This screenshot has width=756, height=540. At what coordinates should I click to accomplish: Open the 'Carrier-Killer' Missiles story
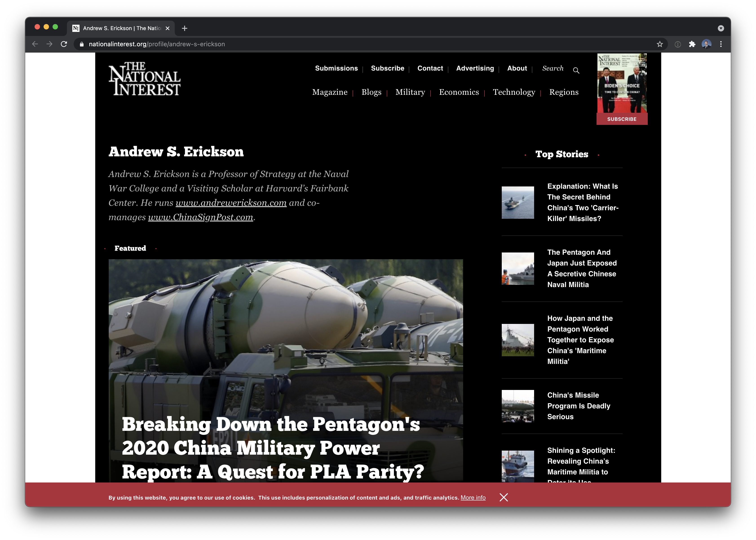[583, 203]
